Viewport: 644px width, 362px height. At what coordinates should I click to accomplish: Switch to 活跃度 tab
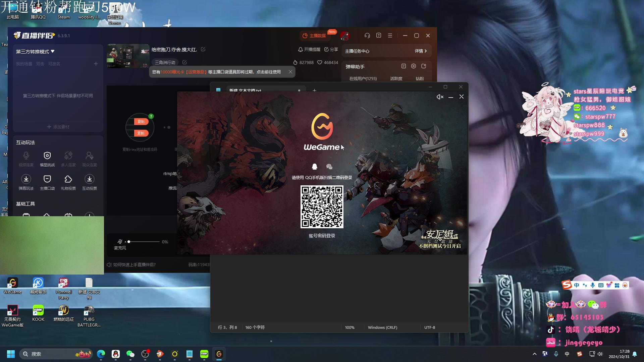tap(396, 78)
